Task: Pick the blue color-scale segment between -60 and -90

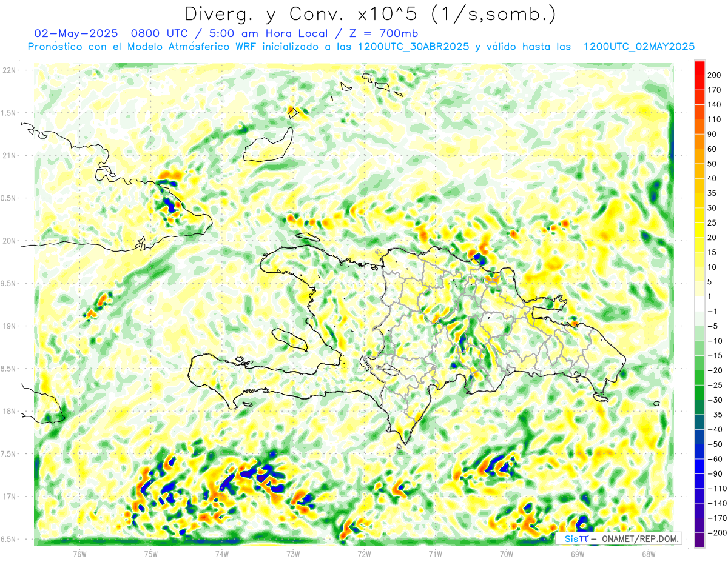Action: [x=699, y=467]
